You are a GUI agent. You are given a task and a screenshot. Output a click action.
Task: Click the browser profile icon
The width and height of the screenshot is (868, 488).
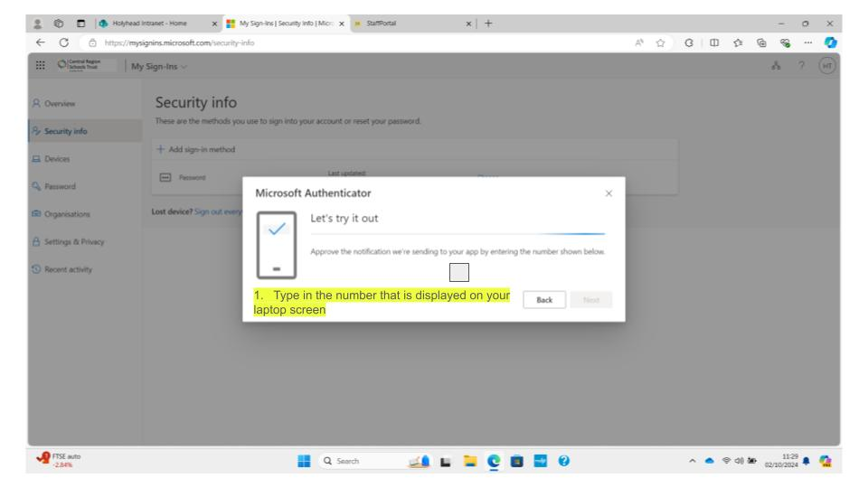[38, 23]
